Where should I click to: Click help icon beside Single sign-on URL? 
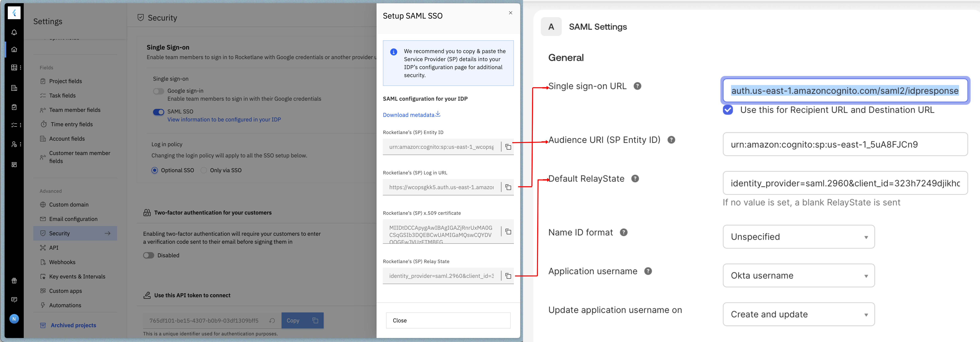[x=637, y=86]
